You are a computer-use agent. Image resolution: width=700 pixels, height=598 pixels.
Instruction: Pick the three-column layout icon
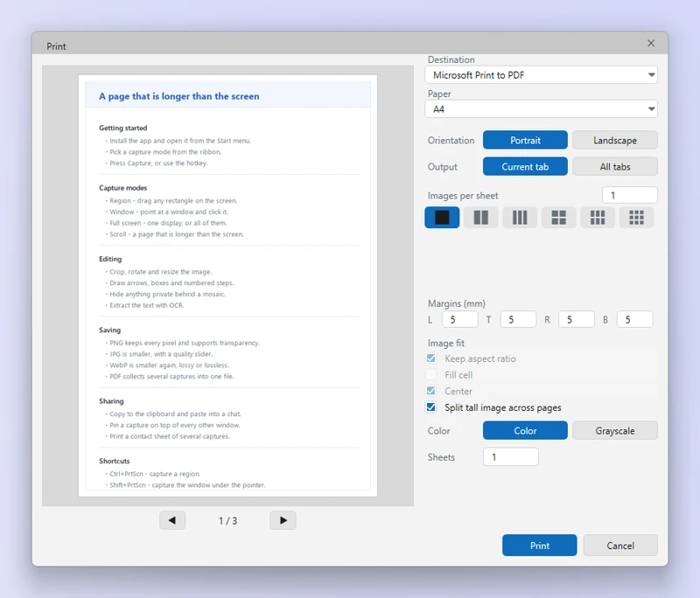tap(520, 218)
